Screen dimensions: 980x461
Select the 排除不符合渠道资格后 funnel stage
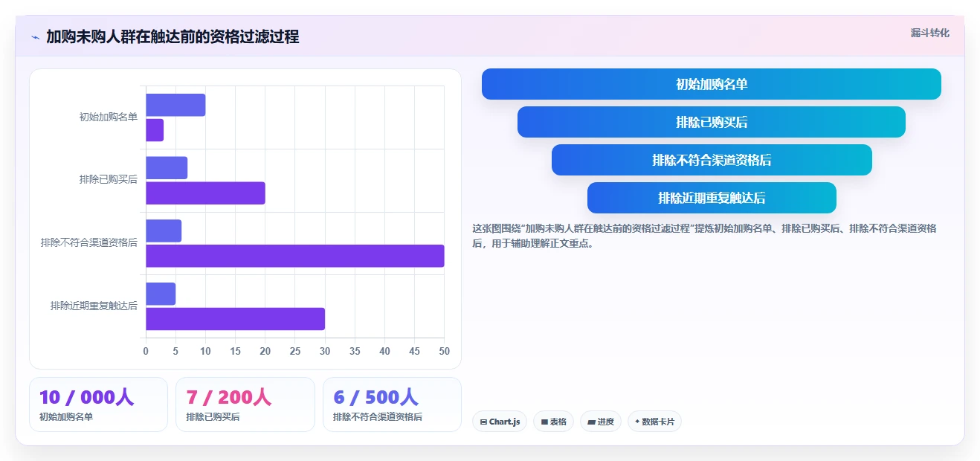712,160
